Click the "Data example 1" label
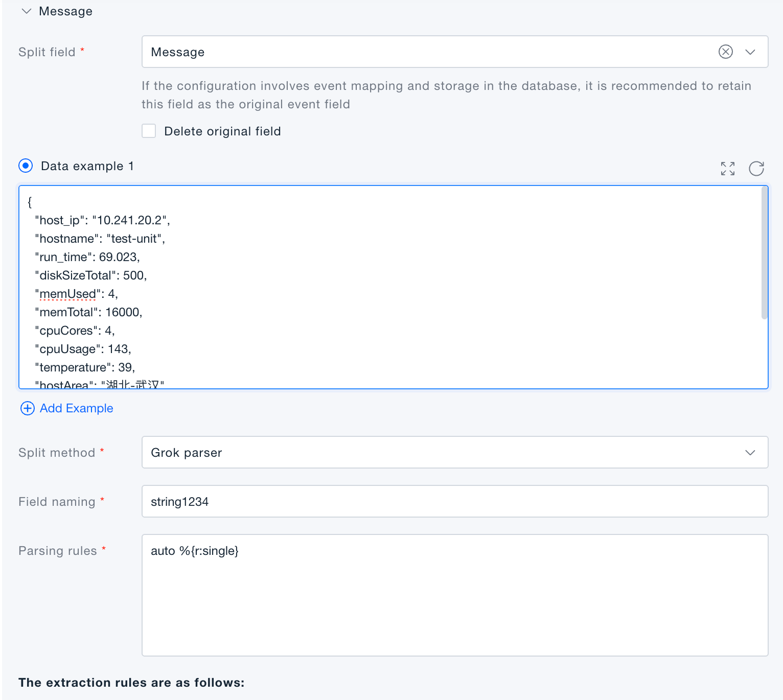783x700 pixels. [87, 166]
